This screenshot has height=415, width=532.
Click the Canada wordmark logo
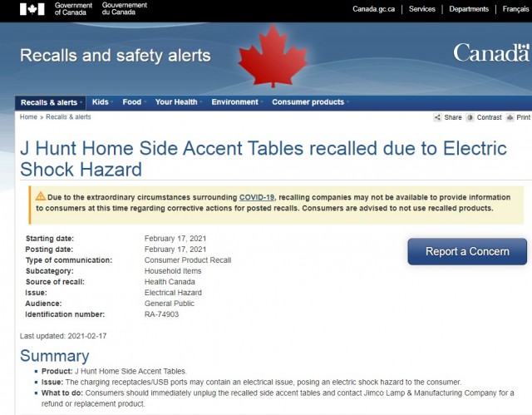pos(491,53)
